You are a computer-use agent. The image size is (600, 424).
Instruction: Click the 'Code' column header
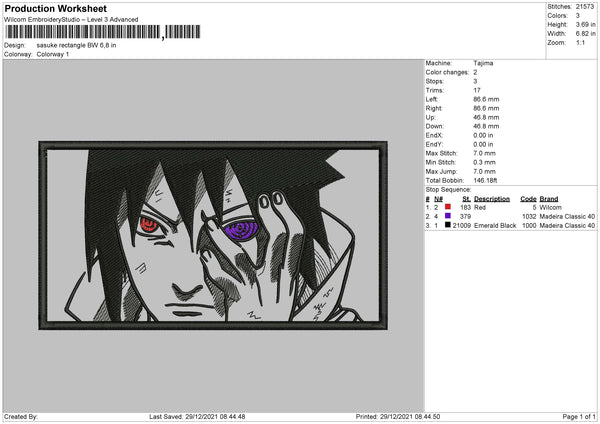coord(528,199)
